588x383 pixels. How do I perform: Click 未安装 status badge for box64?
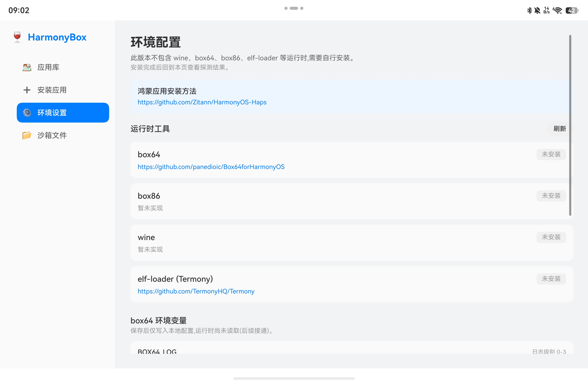(551, 154)
